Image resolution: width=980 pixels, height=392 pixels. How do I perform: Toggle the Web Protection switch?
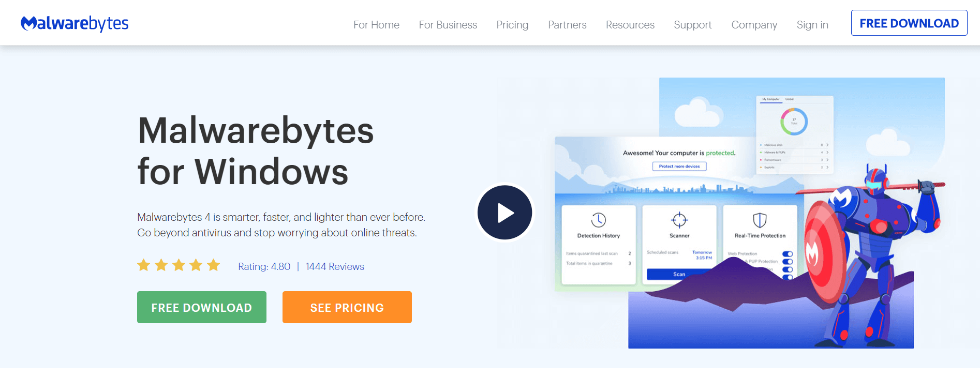pos(788,254)
